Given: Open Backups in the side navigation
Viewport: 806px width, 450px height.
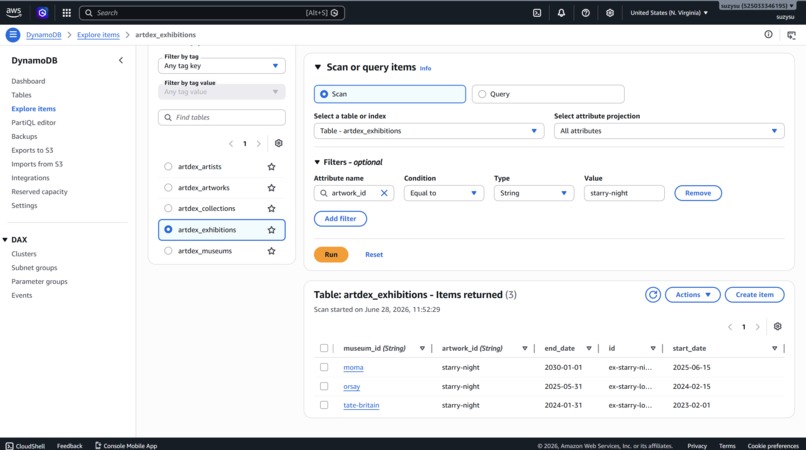Looking at the screenshot, I should 24,136.
